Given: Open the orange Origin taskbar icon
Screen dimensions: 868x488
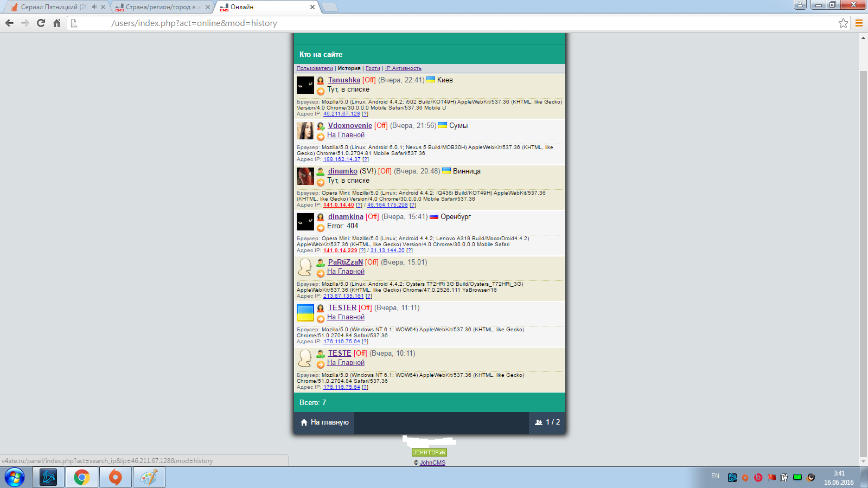Looking at the screenshot, I should [116, 478].
